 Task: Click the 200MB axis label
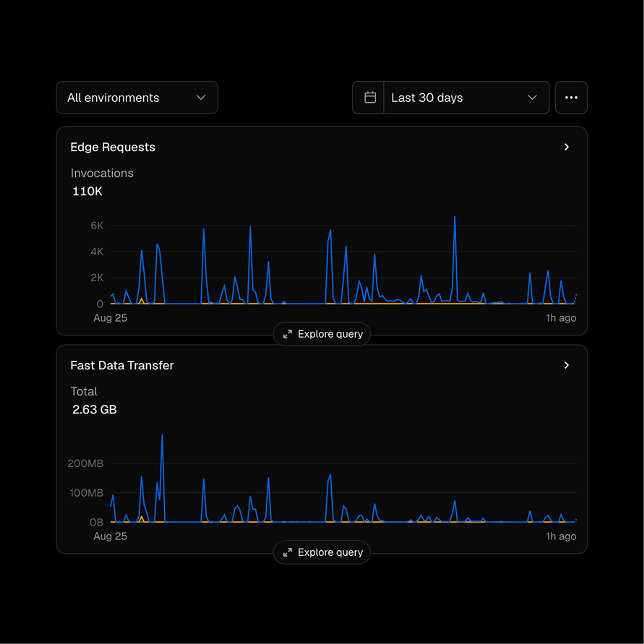tap(85, 463)
